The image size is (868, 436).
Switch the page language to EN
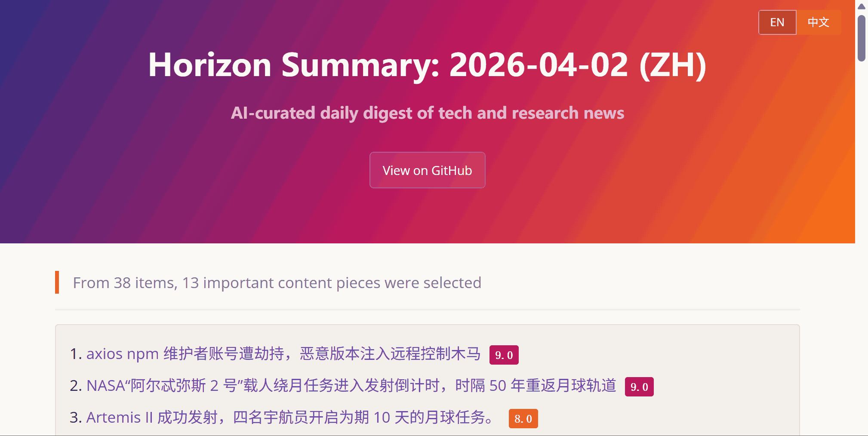(x=777, y=22)
